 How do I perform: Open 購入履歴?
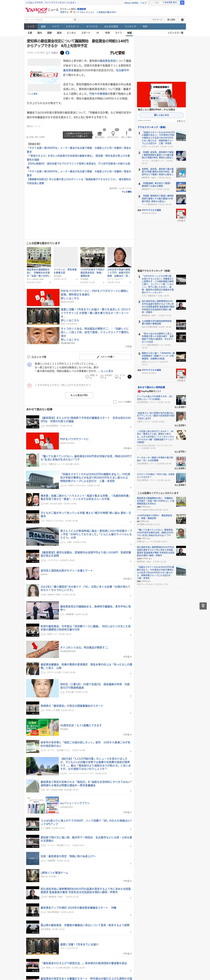(x=171, y=20)
